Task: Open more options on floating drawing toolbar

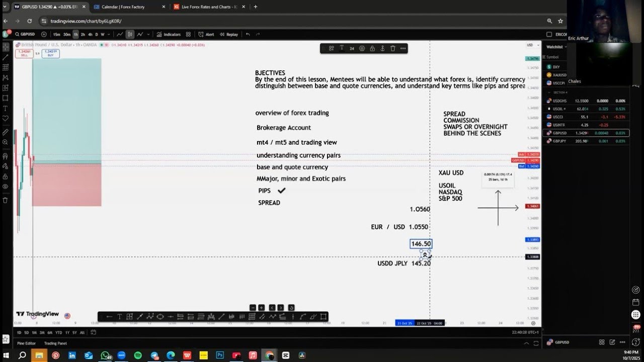Action: click(403, 48)
